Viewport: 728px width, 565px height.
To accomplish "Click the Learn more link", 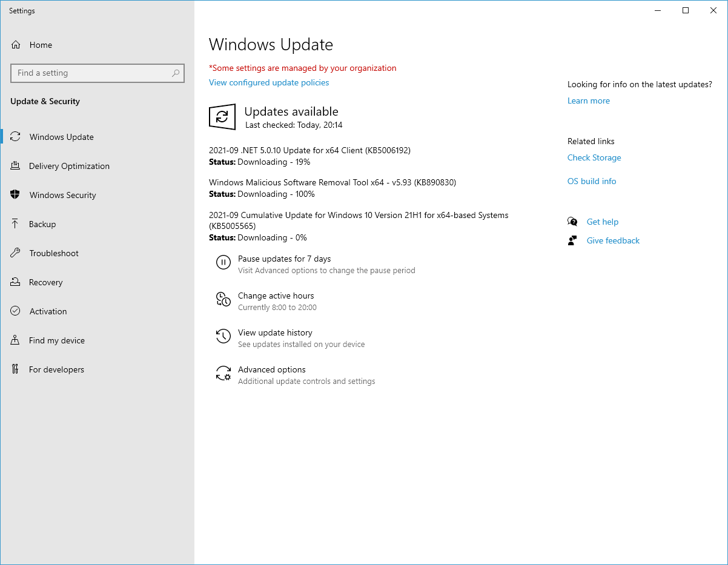I will click(x=589, y=101).
